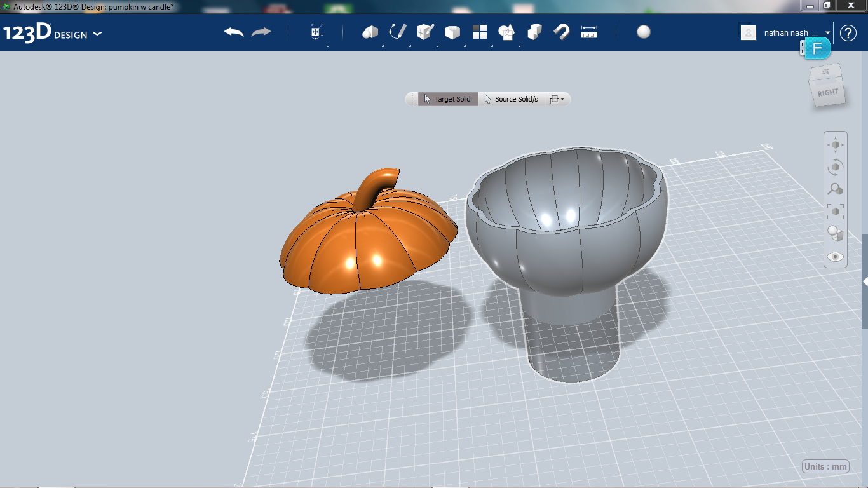Open the Transform tool
The width and height of the screenshot is (868, 488).
317,32
